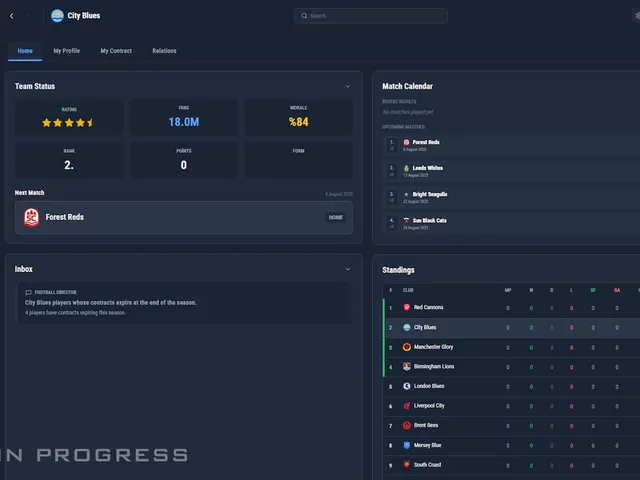Select Bright Seagulls in upcoming matches
This screenshot has height=480, width=640.
tap(430, 194)
